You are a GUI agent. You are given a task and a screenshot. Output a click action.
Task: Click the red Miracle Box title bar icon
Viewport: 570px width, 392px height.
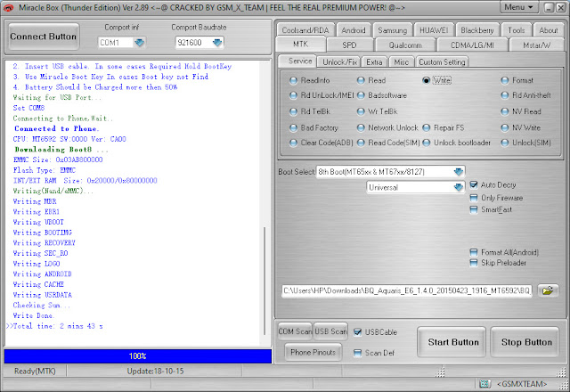pos(8,7)
